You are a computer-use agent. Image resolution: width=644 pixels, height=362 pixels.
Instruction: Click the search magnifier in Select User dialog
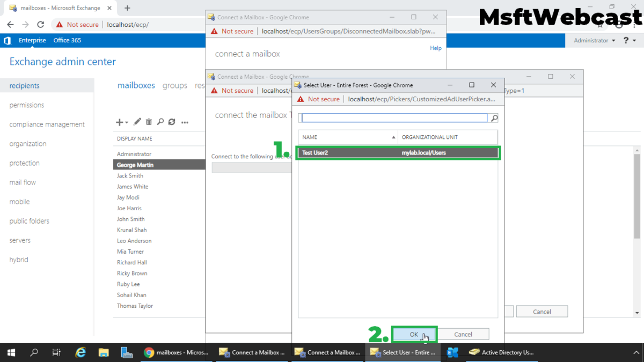[x=494, y=117]
